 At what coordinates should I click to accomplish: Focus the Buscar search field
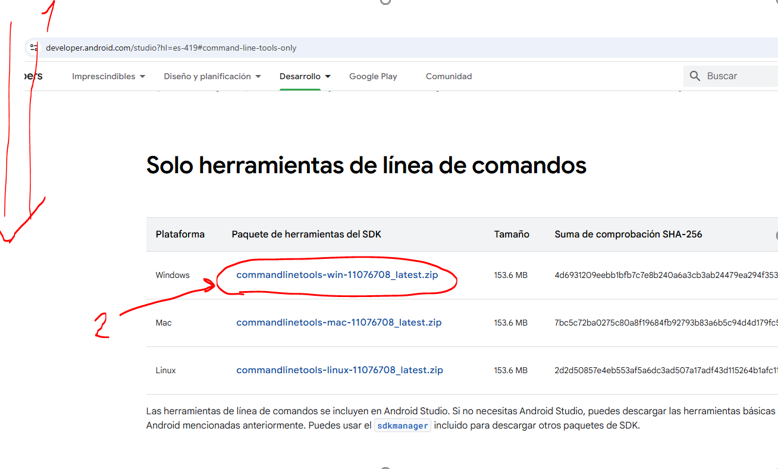click(x=738, y=76)
